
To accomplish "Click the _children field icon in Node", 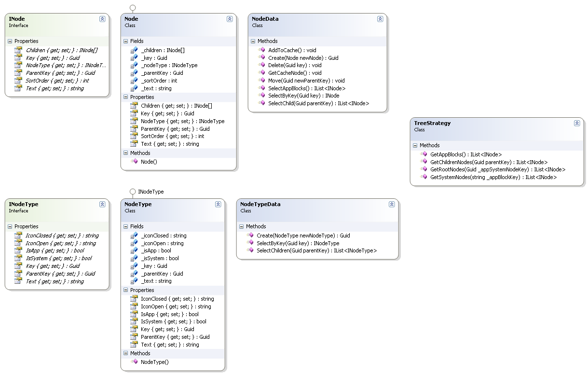I will click(x=134, y=50).
